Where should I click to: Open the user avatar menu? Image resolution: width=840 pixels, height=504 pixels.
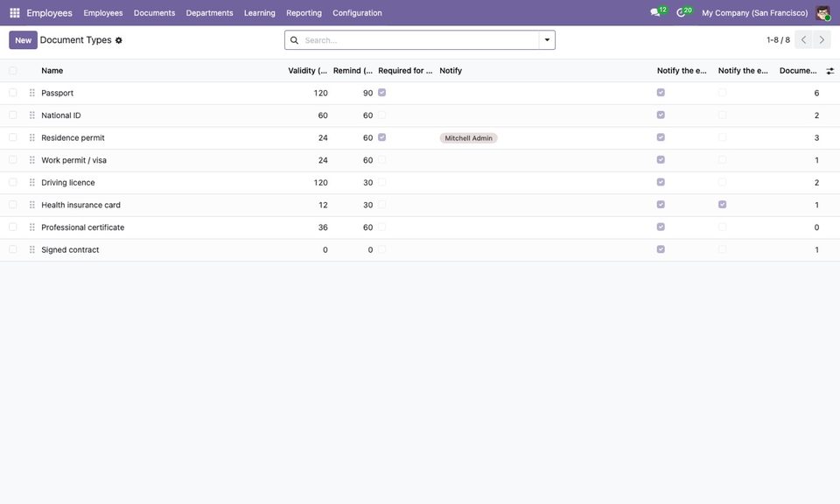pyautogui.click(x=822, y=13)
